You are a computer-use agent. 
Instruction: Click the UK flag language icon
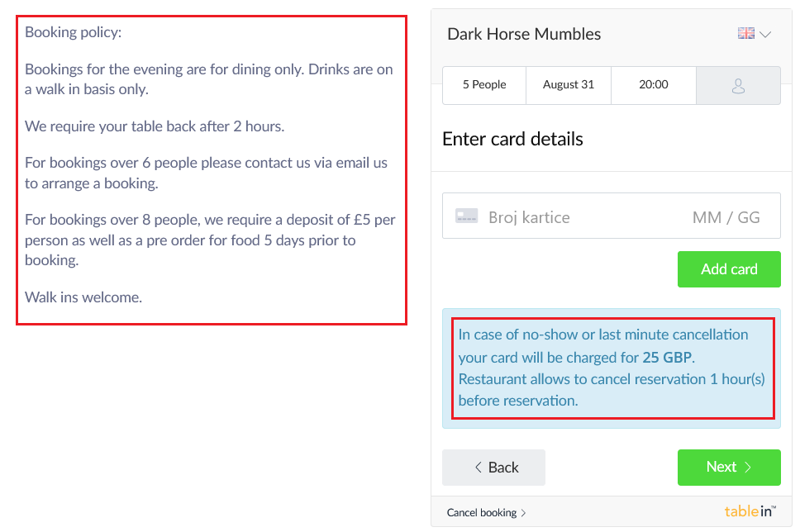click(745, 34)
